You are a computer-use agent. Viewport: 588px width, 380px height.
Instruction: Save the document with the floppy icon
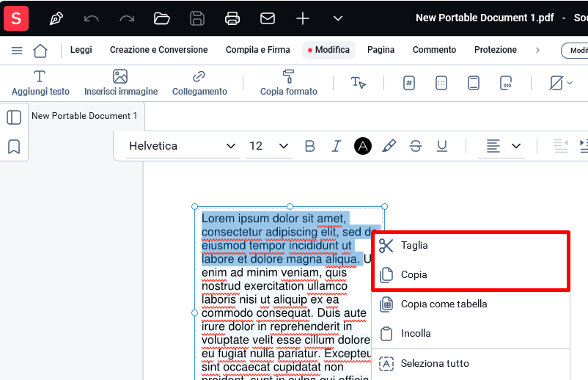click(197, 18)
